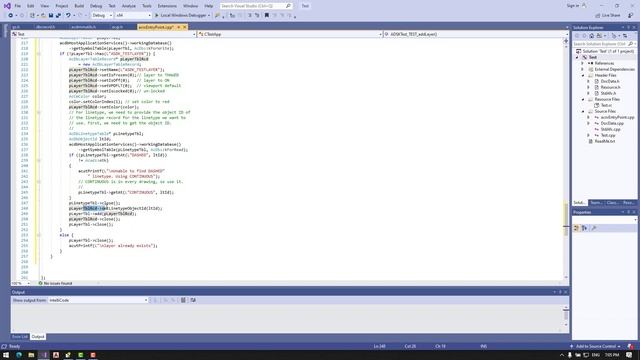Collapse the Header Files folder
Viewport: 640px width, 360px height.
click(x=582, y=76)
